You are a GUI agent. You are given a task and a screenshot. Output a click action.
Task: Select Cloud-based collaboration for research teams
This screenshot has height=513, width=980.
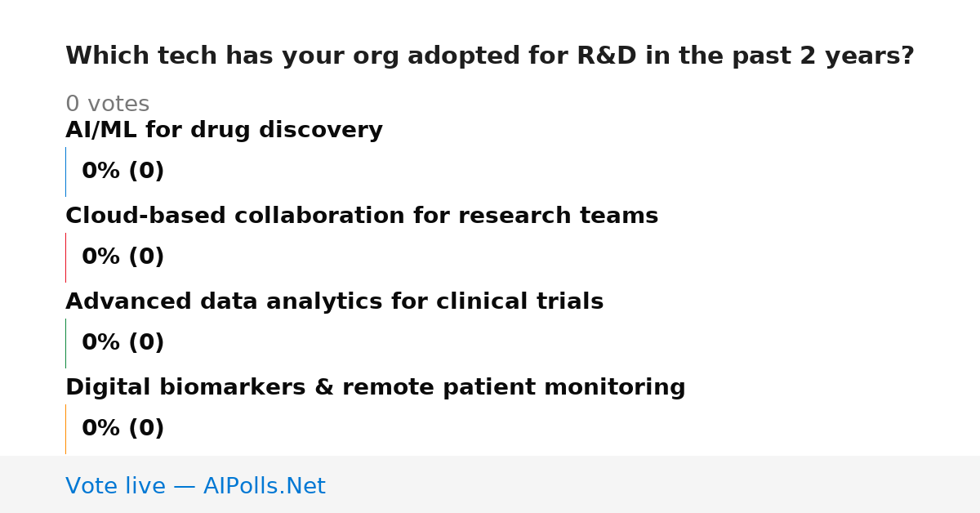pos(362,216)
